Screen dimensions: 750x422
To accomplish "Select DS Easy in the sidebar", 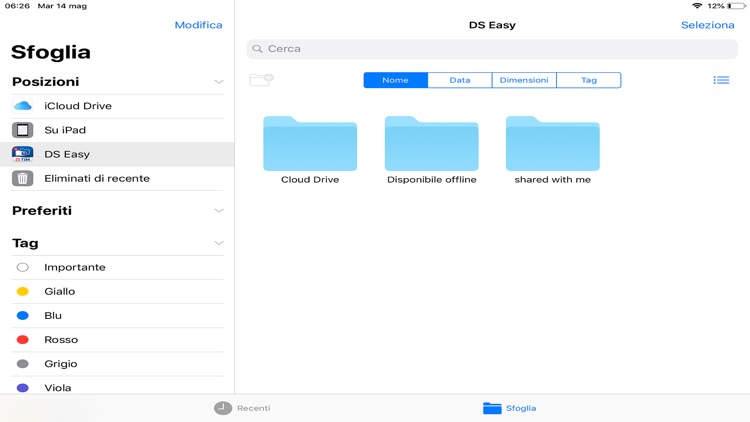I will point(67,154).
